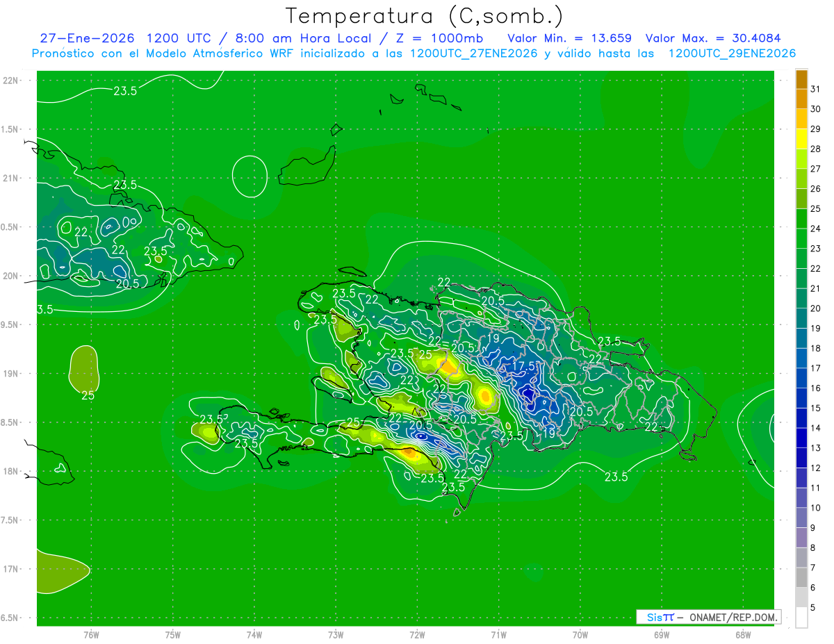834x644 pixels.
Task: Click the '71W' longitude axis label
Action: [x=498, y=634]
